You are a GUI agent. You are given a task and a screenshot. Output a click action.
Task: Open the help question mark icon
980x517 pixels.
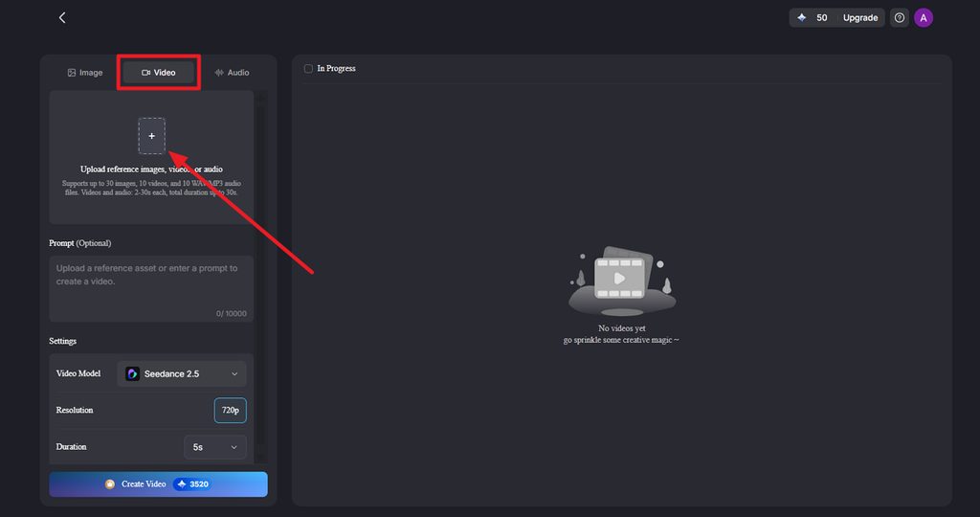click(900, 17)
